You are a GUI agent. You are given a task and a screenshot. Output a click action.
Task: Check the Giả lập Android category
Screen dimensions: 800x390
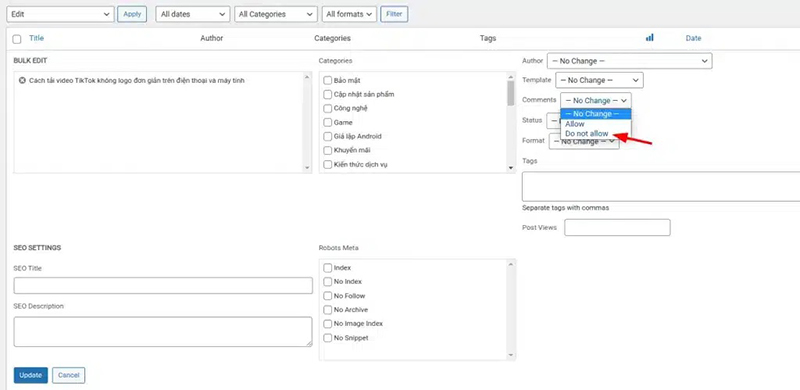(328, 136)
